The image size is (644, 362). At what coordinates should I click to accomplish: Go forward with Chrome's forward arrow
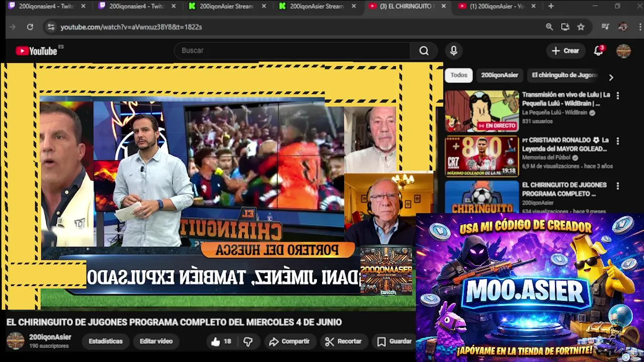coord(13,27)
